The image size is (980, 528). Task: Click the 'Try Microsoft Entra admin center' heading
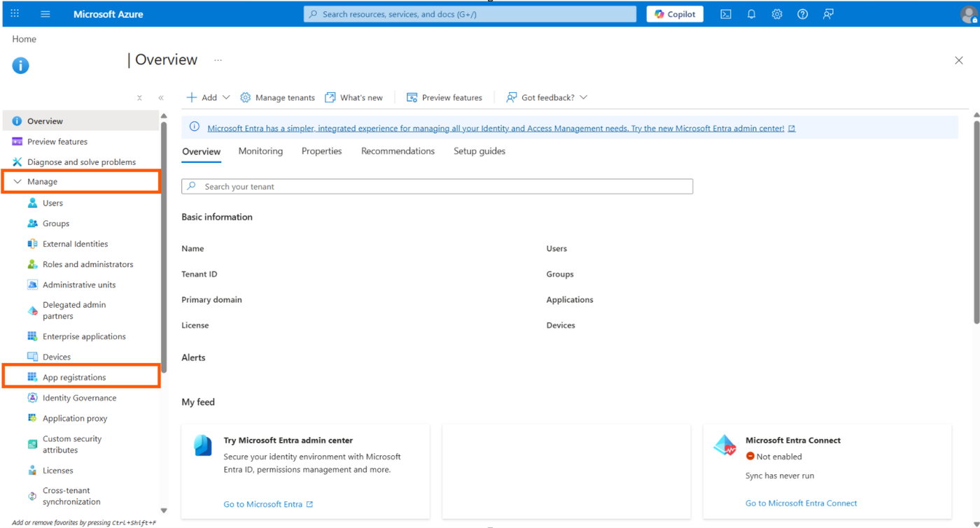coord(288,441)
